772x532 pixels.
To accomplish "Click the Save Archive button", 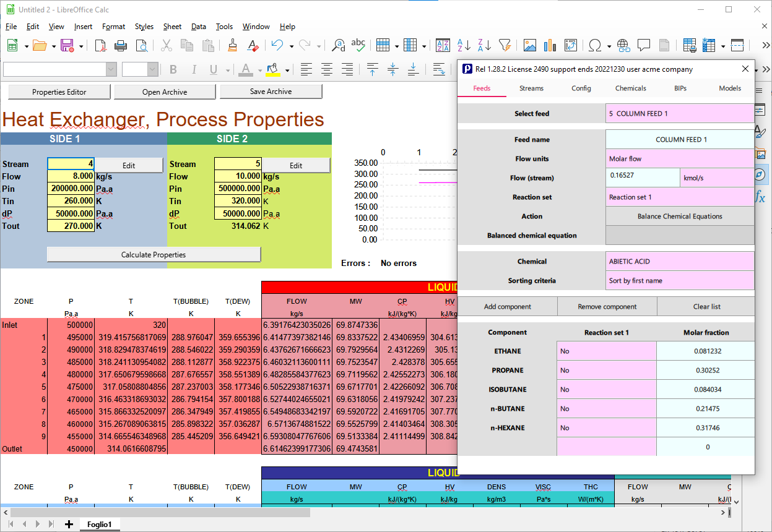I will coord(271,92).
